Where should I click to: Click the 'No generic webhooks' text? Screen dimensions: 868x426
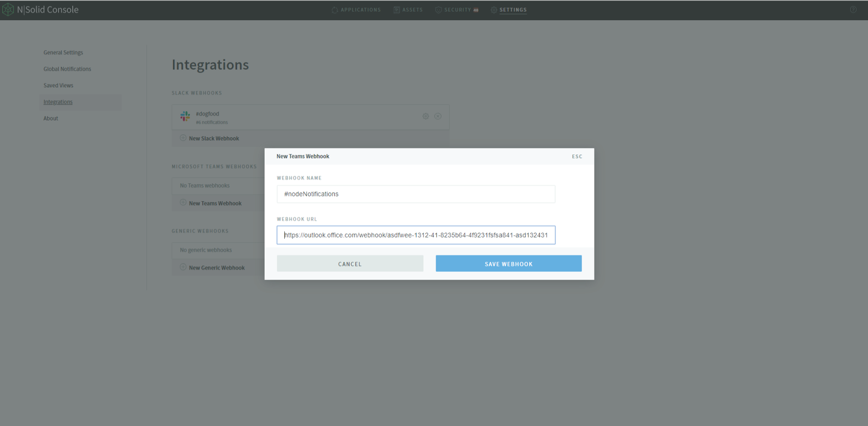click(x=206, y=250)
